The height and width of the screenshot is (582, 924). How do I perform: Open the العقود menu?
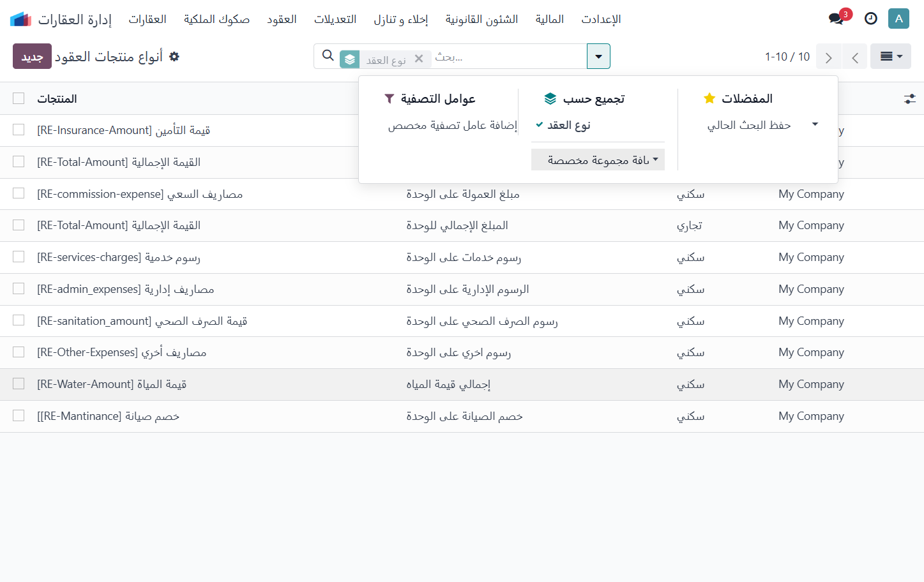(282, 19)
